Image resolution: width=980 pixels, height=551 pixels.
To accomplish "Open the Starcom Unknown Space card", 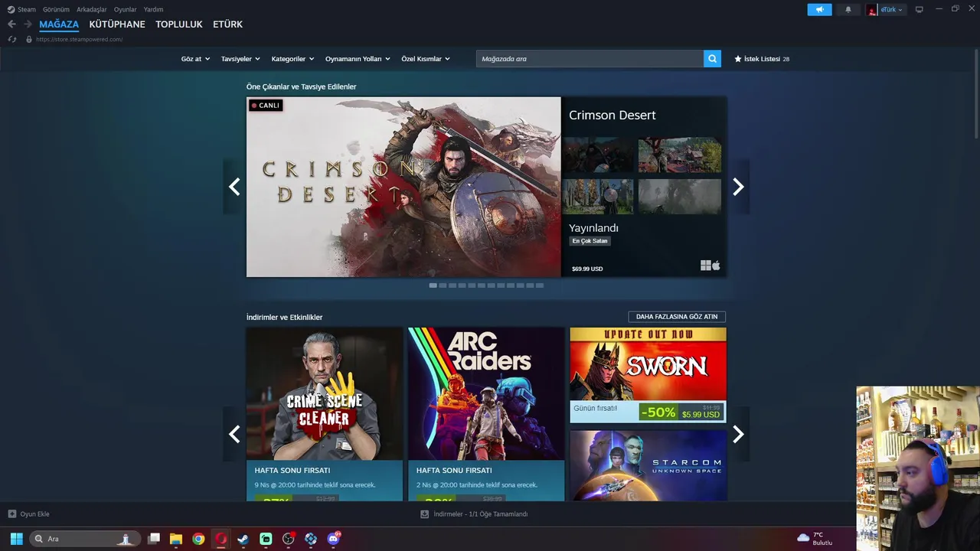I will pos(648,465).
